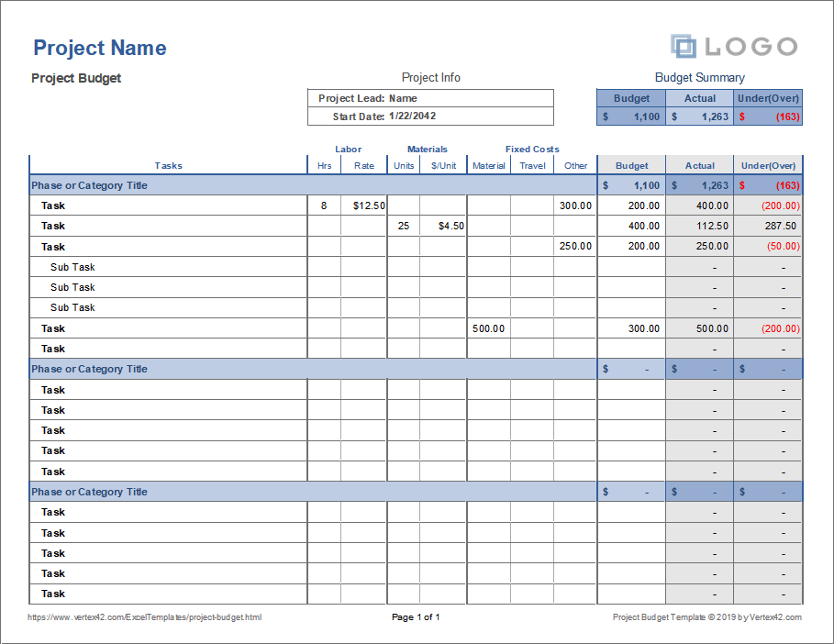The image size is (834, 644).
Task: Click the Page 1 of 1 footer
Action: (416, 617)
